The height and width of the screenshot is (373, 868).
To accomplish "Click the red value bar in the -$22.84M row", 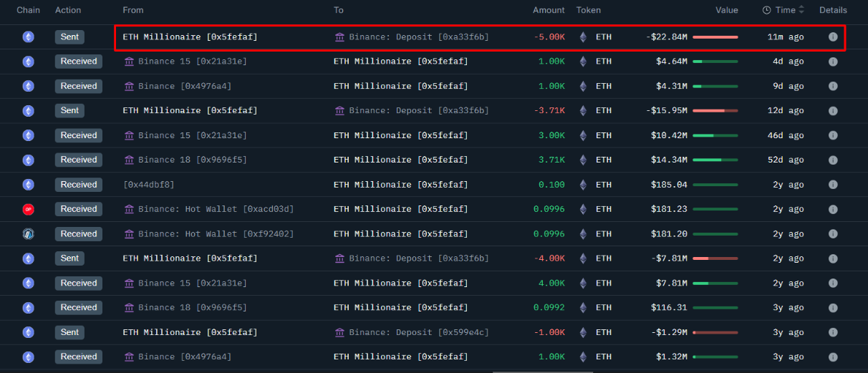I will [x=715, y=37].
